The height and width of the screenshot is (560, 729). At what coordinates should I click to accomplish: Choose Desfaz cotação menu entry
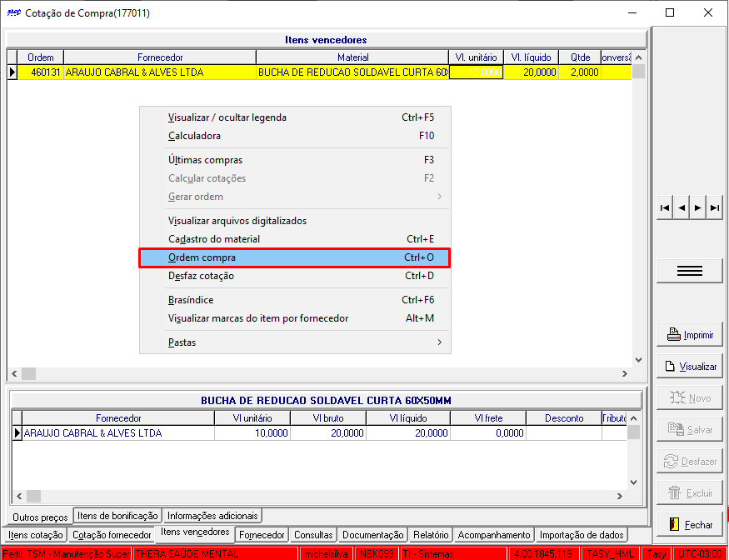click(x=295, y=276)
